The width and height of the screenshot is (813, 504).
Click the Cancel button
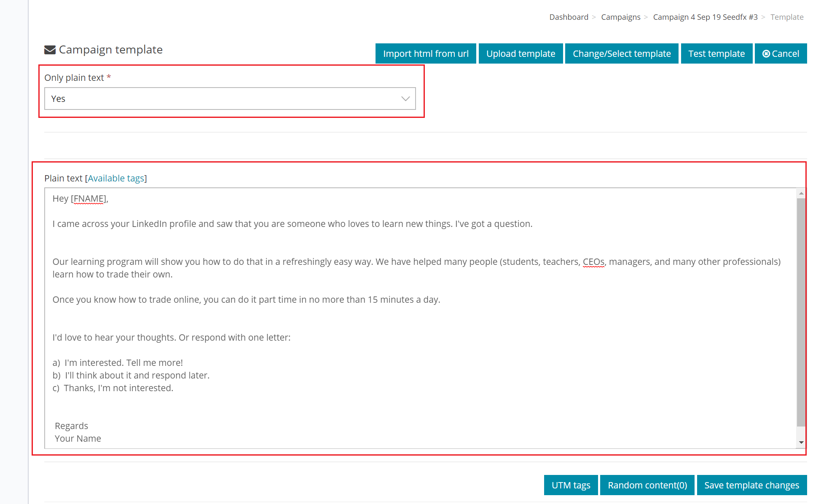(x=781, y=53)
